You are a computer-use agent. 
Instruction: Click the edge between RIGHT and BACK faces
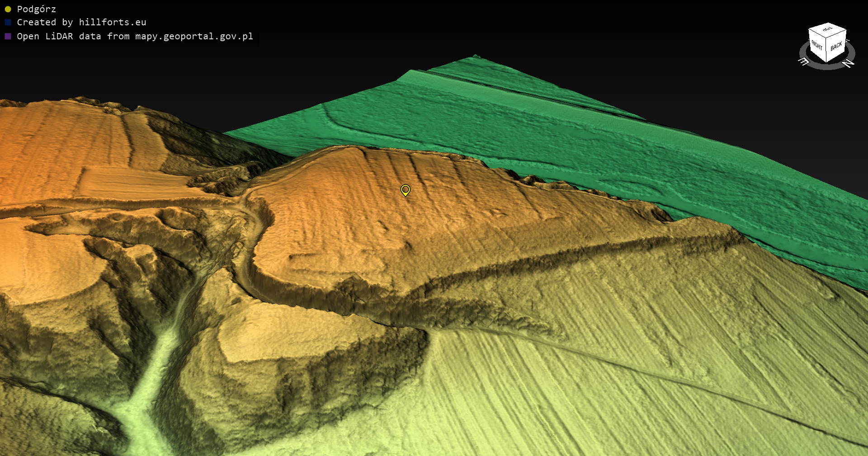[x=827, y=50]
